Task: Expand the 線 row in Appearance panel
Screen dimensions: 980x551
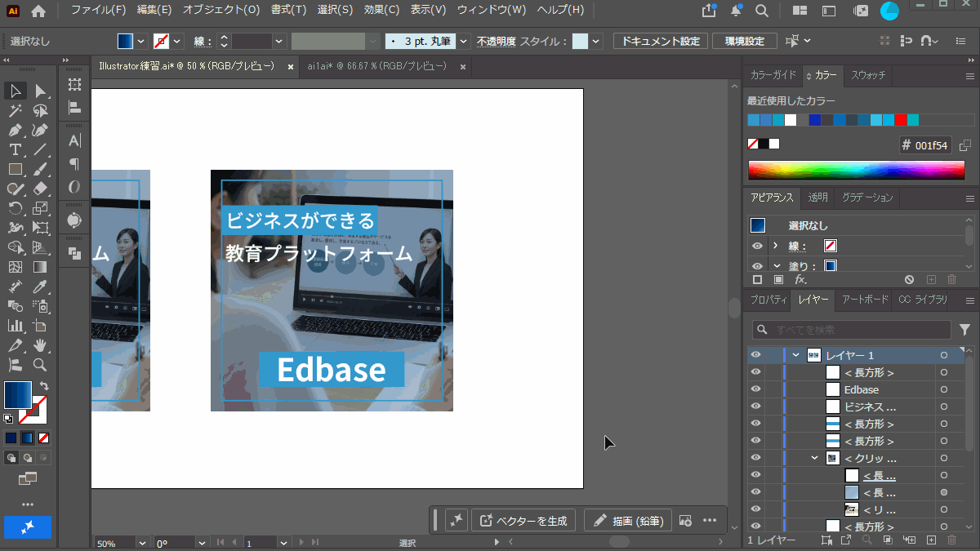Action: [775, 246]
